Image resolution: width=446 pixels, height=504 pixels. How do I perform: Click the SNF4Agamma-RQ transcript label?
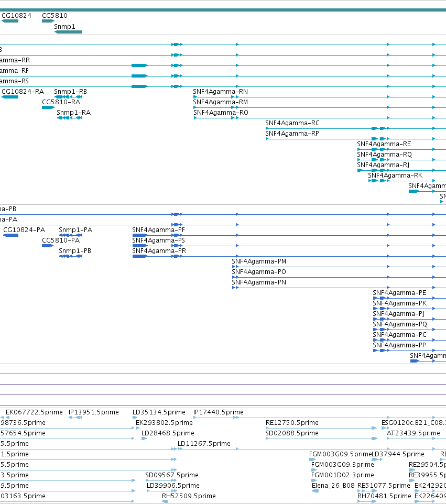pos(384,155)
